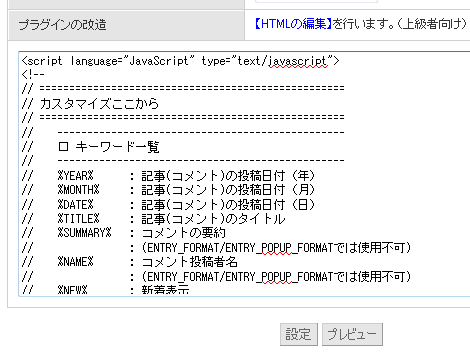Click the %YEAR% keyword text
This screenshot has height=362, width=470.
click(75, 176)
